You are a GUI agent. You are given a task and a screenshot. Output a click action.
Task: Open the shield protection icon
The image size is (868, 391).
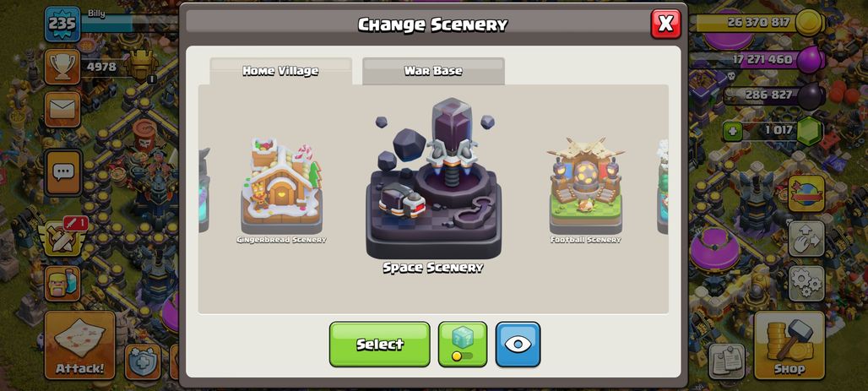point(143,361)
